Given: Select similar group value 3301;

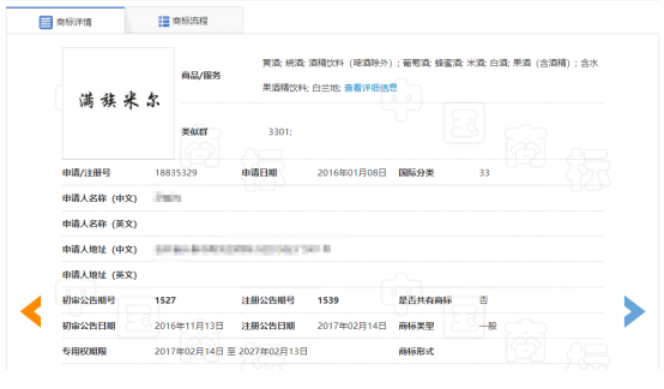Looking at the screenshot, I should click(280, 132).
